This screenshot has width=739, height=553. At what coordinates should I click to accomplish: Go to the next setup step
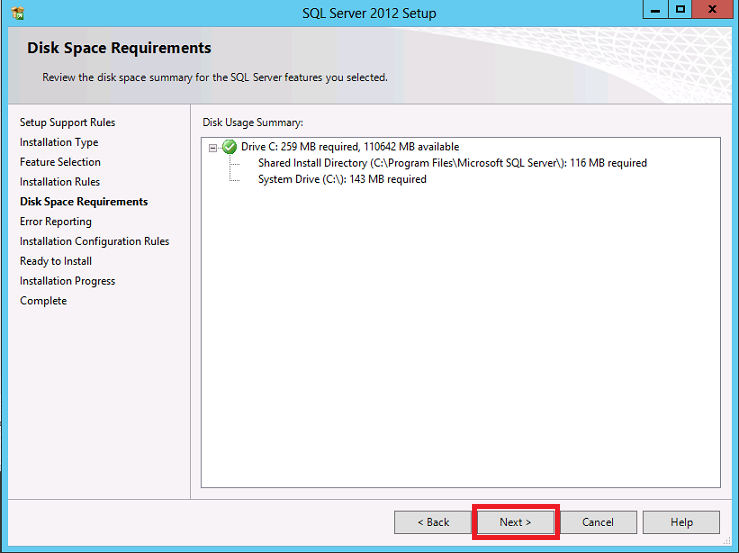[x=516, y=522]
